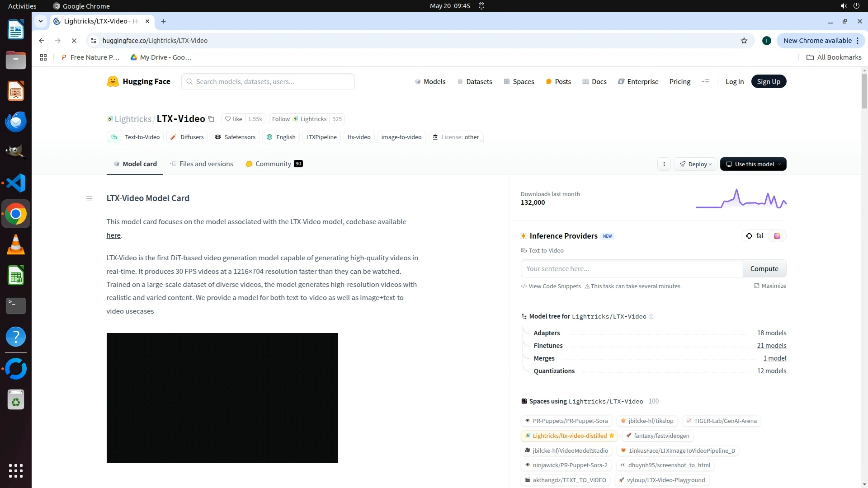Click the model tree info icon
This screenshot has height=488, width=868.
point(651,317)
